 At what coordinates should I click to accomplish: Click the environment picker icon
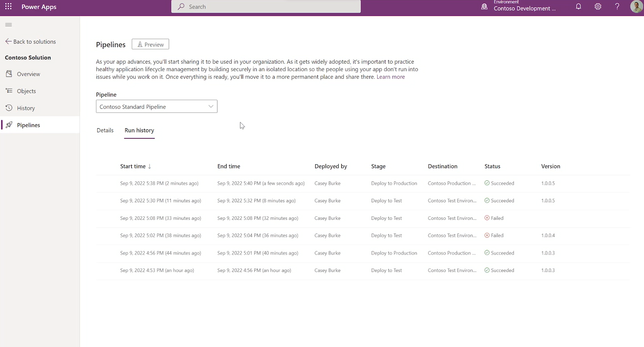pos(484,6)
